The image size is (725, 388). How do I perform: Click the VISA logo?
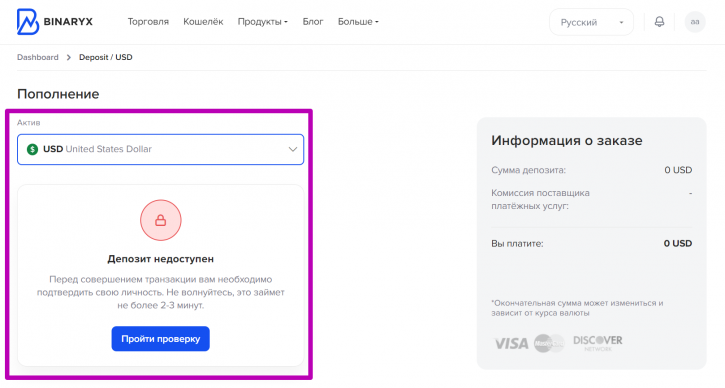coord(511,344)
